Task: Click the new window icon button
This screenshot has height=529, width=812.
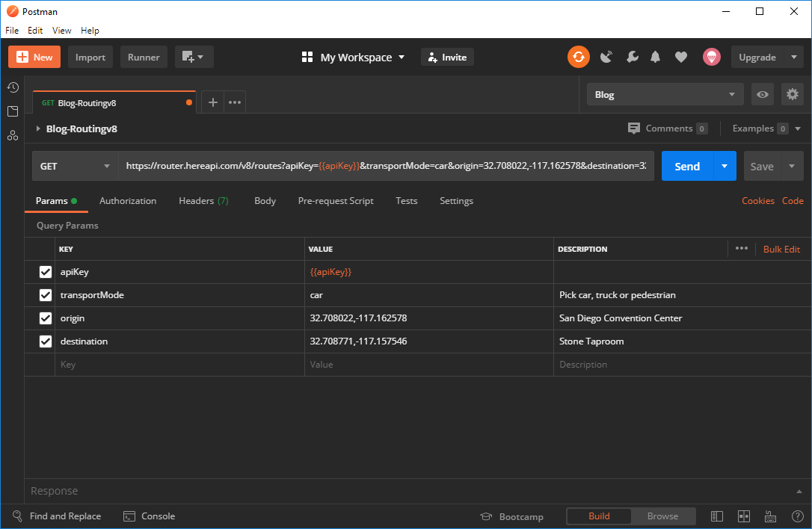Action: point(194,57)
